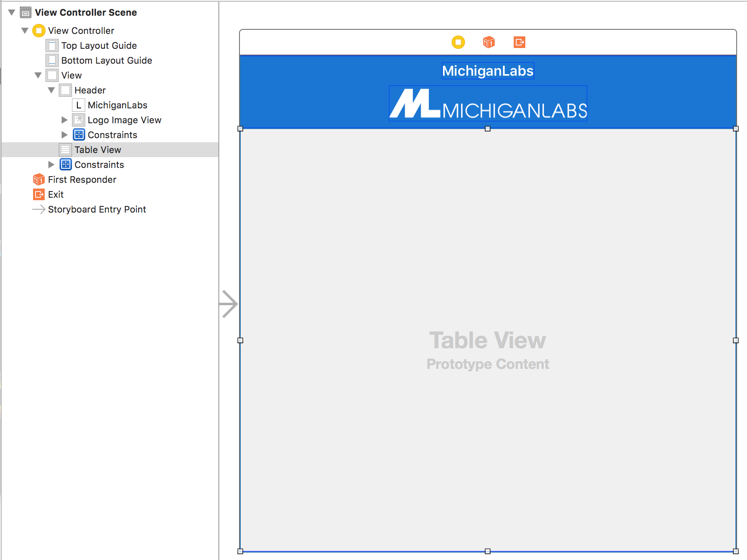Viewport: 747px width, 560px height.
Task: Collapse the View node disclosure triangle
Action: pyautogui.click(x=38, y=75)
